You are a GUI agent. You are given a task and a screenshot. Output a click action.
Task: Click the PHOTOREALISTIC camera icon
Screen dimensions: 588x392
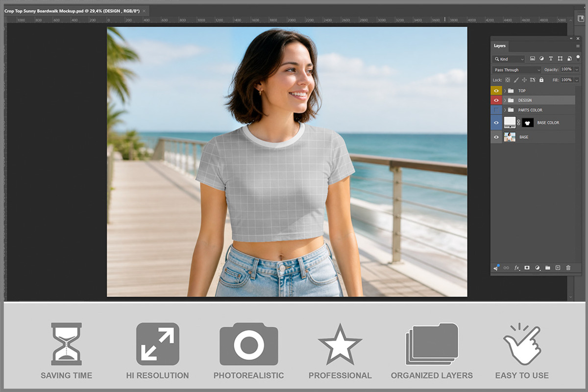pyautogui.click(x=249, y=343)
